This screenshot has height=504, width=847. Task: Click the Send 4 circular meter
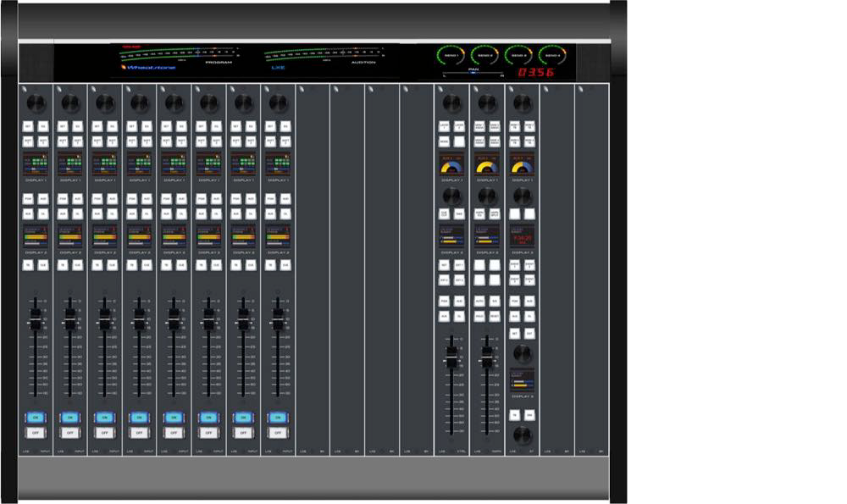point(551,56)
